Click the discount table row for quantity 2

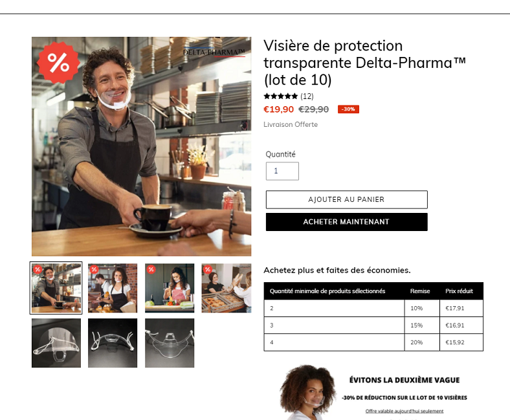click(x=373, y=308)
